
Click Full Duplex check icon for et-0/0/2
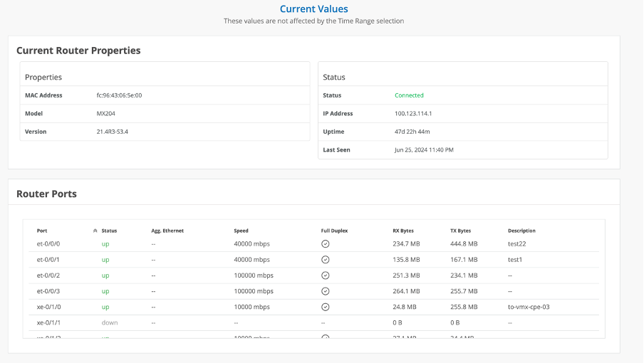[325, 275]
